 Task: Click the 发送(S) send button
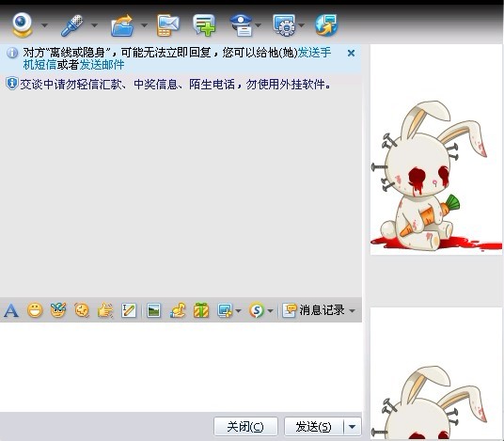point(313,427)
